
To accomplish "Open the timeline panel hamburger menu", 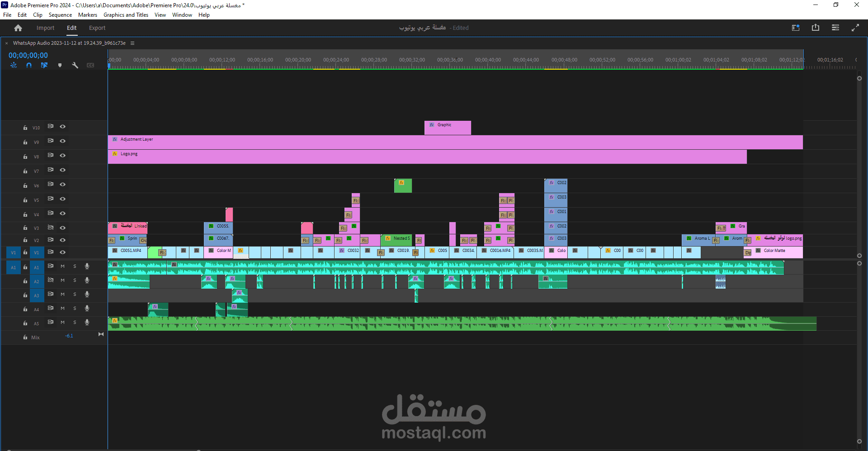I will coord(132,43).
